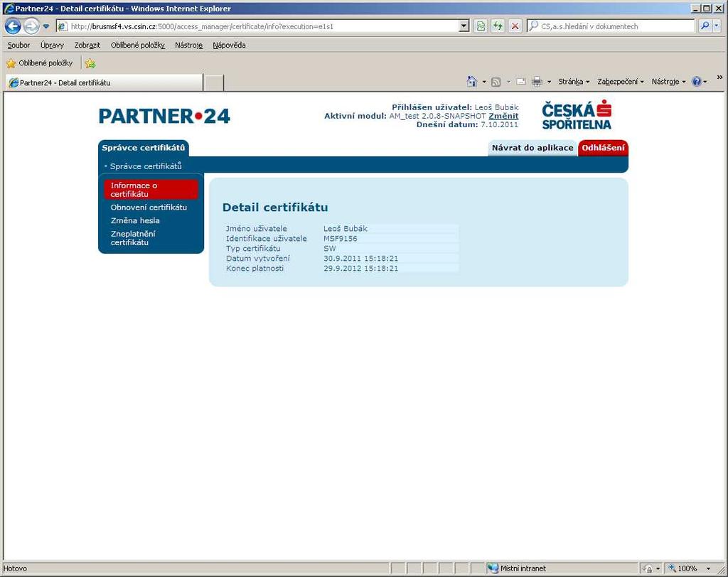Open Změna hesla in sidebar
The width and height of the screenshot is (728, 577).
point(135,220)
